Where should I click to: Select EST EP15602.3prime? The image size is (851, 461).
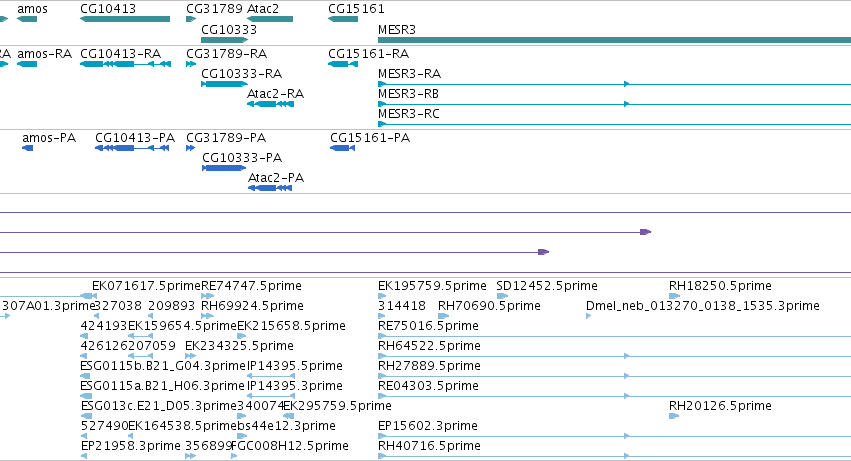click(x=614, y=436)
